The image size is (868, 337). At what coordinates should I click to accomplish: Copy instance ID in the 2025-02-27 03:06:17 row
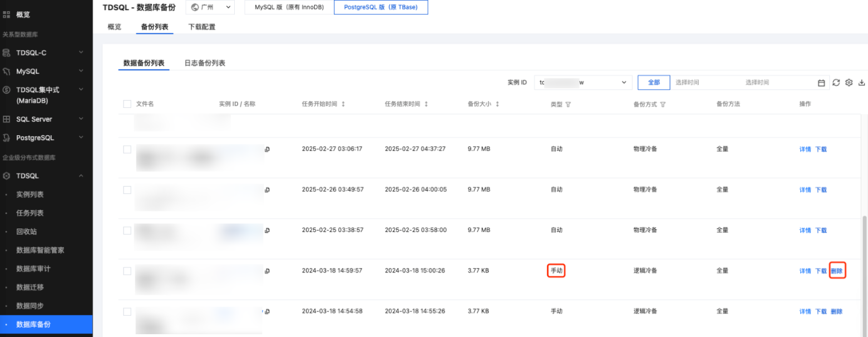click(x=268, y=149)
